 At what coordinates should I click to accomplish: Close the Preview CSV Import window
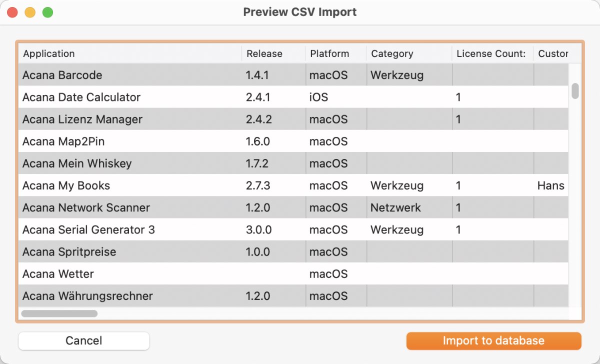click(x=12, y=12)
